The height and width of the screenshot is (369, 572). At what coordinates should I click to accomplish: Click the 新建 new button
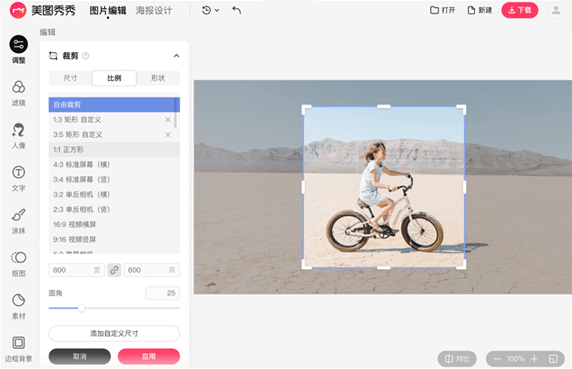click(480, 10)
